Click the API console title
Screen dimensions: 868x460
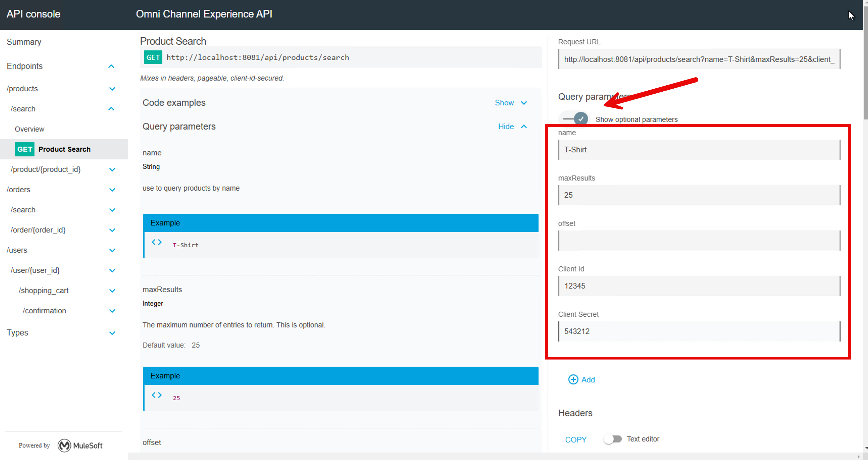point(33,14)
